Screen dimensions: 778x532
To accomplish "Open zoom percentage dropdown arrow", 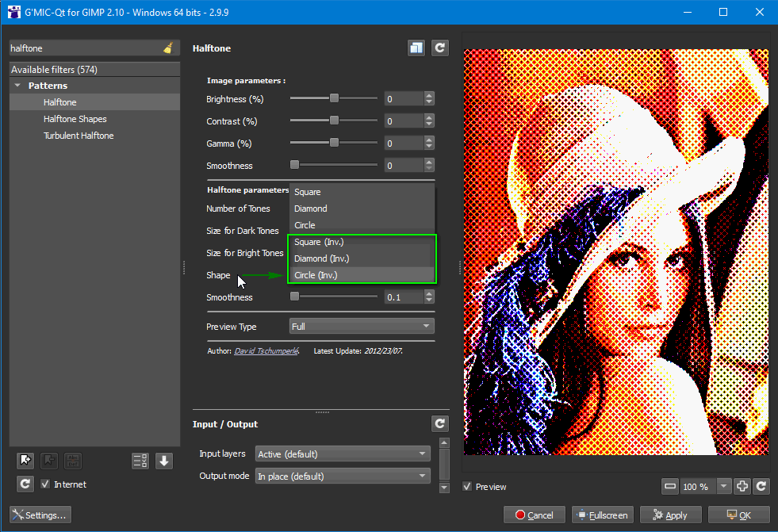I will click(x=723, y=486).
